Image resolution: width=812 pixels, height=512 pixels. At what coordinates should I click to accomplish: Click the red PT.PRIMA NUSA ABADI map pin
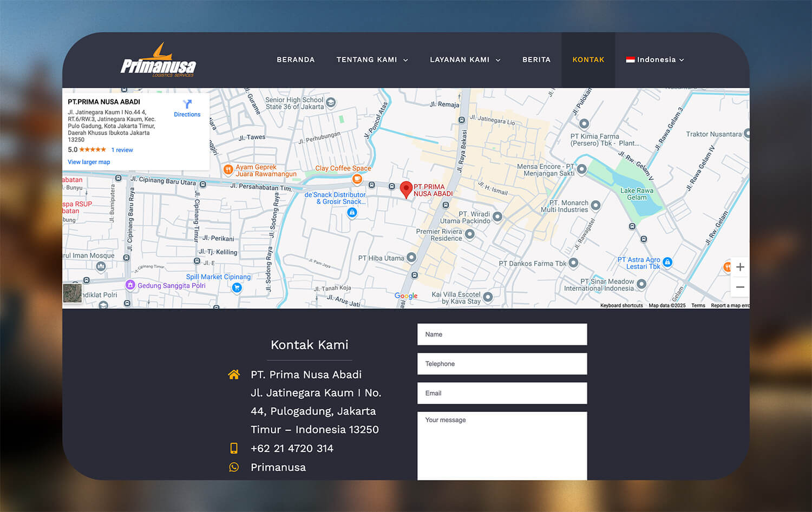(406, 190)
